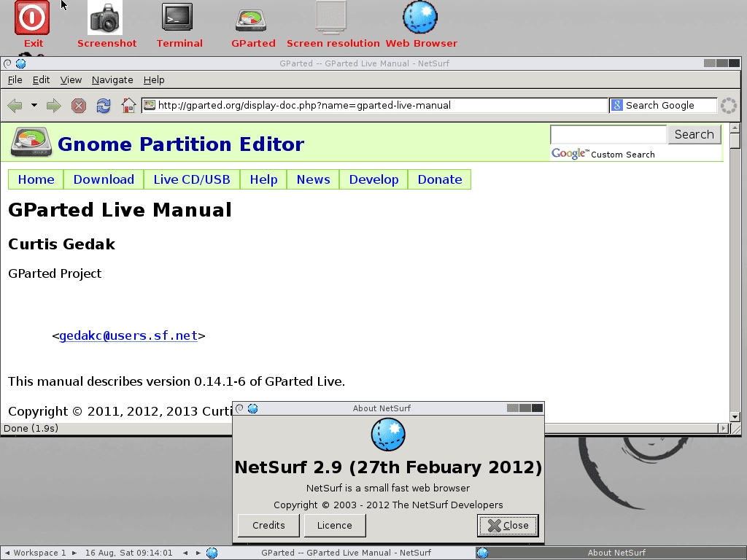Open the Navigate menu
Image resolution: width=747 pixels, height=560 pixels.
point(112,80)
